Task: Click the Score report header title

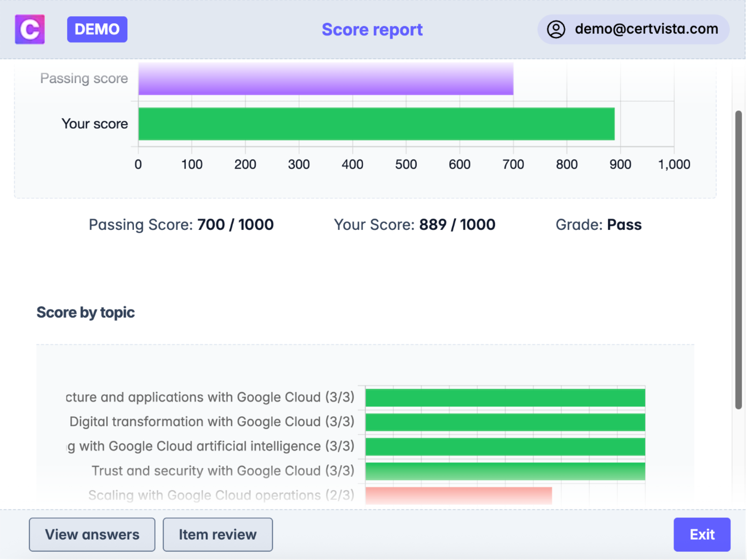Action: (x=372, y=29)
